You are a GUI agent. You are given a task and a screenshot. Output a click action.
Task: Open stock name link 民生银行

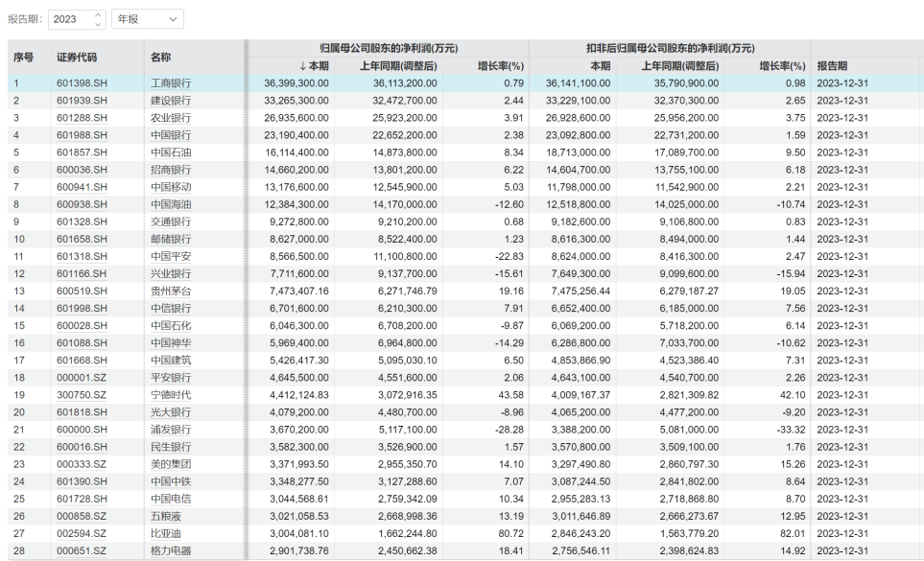click(170, 447)
